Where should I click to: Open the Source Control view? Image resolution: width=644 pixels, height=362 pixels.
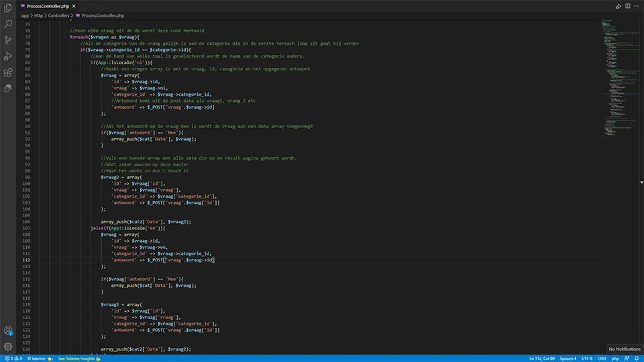pos(8,40)
